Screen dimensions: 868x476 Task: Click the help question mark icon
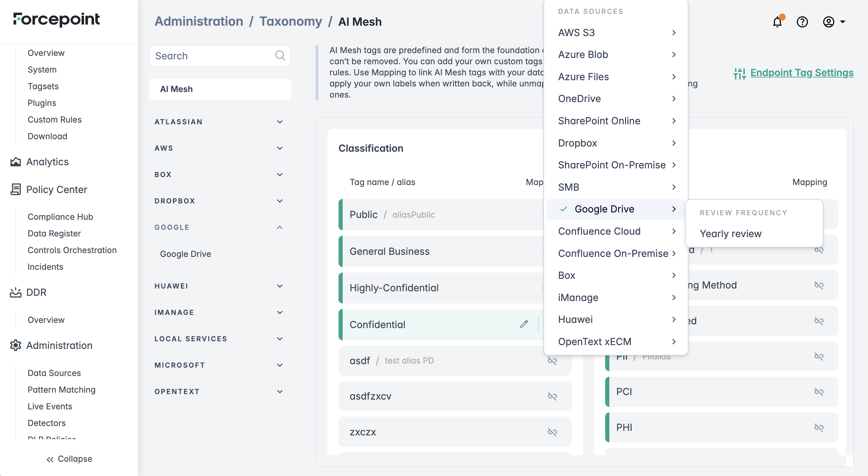point(802,22)
